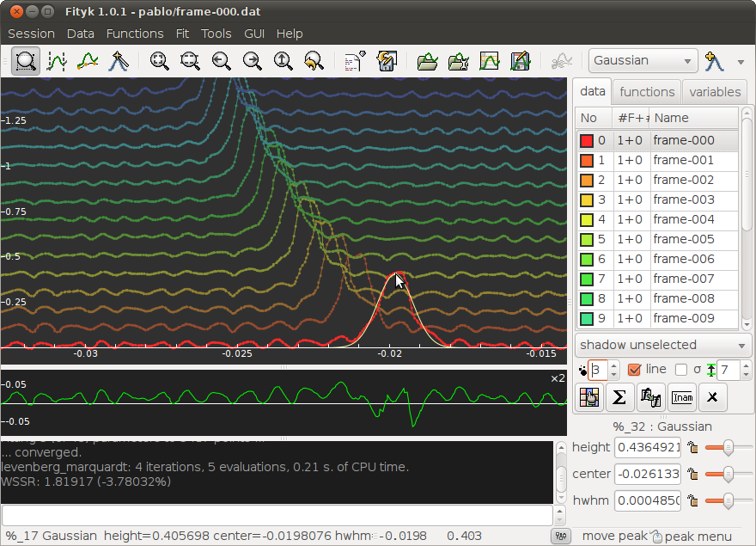Shift the view right with arrow magnifier
The height and width of the screenshot is (546, 756).
pyautogui.click(x=252, y=61)
